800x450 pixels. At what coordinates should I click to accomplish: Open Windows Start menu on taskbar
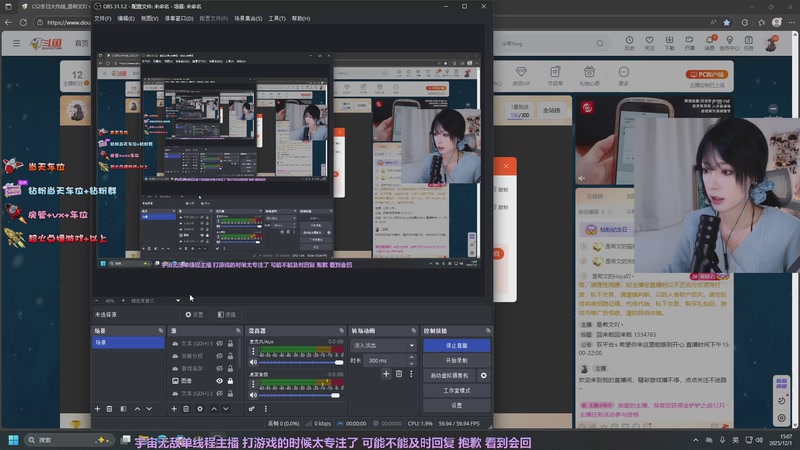click(x=14, y=440)
